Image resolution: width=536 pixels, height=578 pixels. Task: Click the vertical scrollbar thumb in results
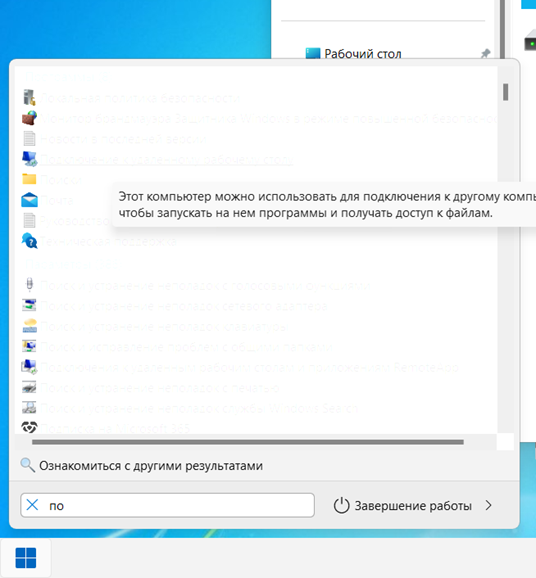tap(505, 92)
